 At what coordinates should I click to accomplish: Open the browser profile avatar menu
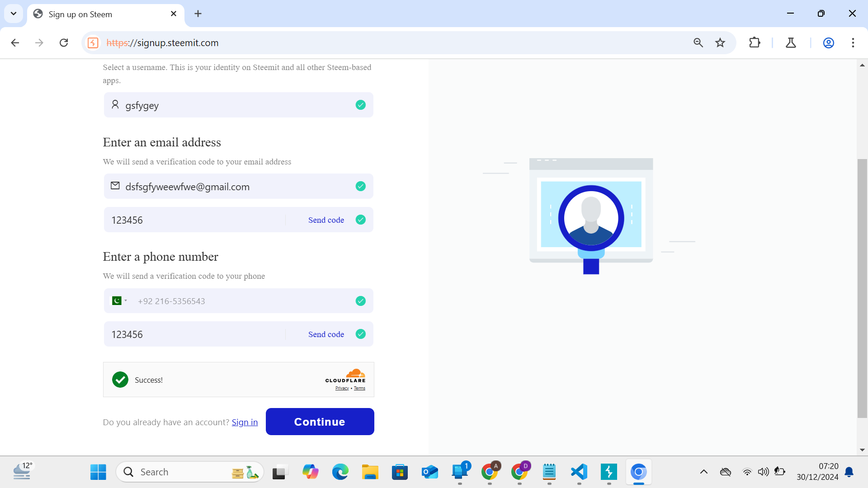(828, 42)
